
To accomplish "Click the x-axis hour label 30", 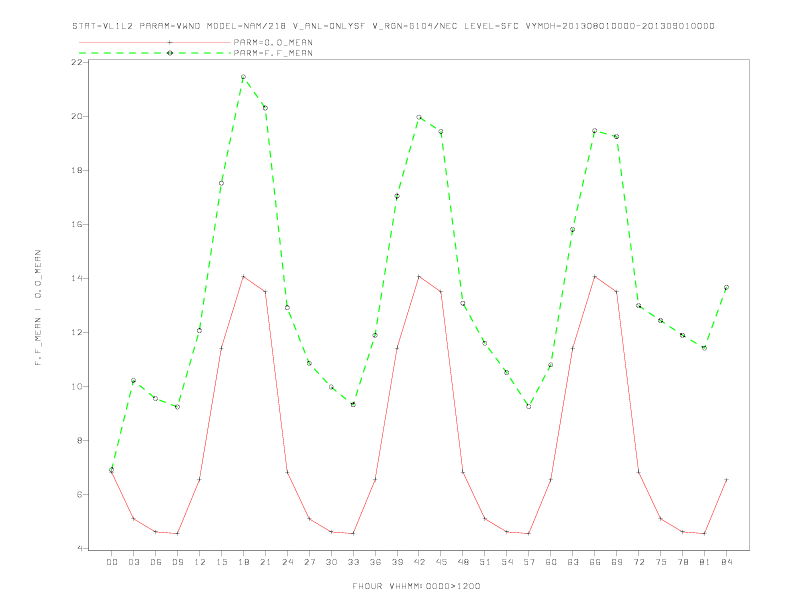I will (331, 562).
